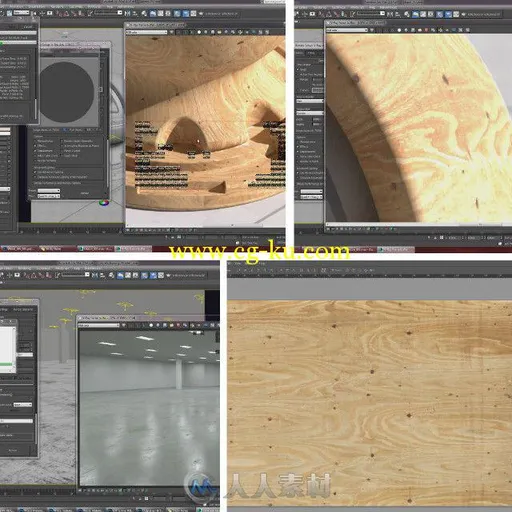512x512 pixels.
Task: Open channel dropdown in bottom-left frame buffer
Action: click(99, 325)
